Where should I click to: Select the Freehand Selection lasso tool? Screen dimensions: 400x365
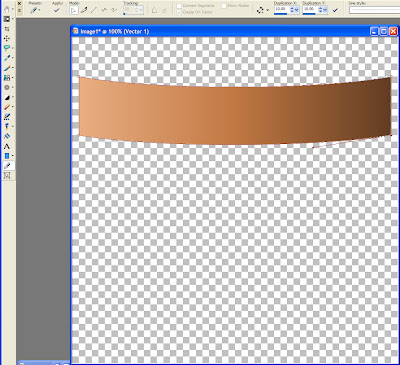pyautogui.click(x=7, y=48)
